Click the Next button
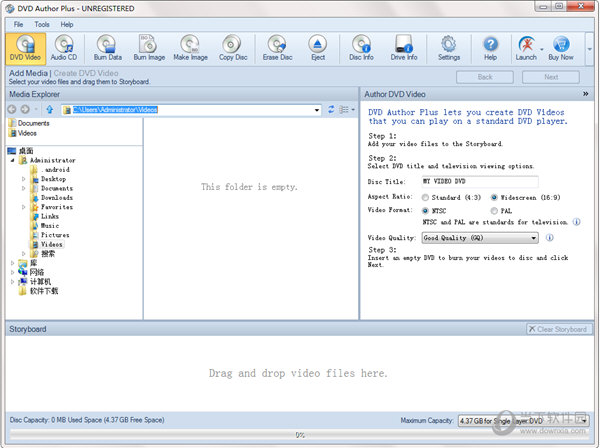Viewport: 600px width, 448px height. pyautogui.click(x=551, y=77)
